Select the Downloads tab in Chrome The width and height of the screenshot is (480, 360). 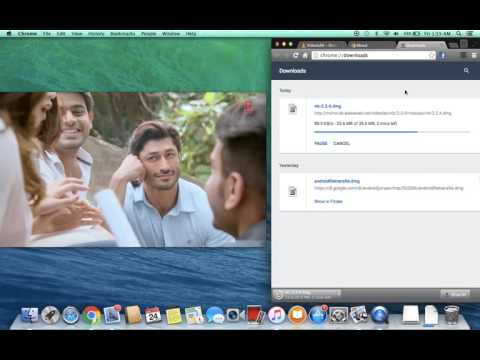pyautogui.click(x=422, y=45)
